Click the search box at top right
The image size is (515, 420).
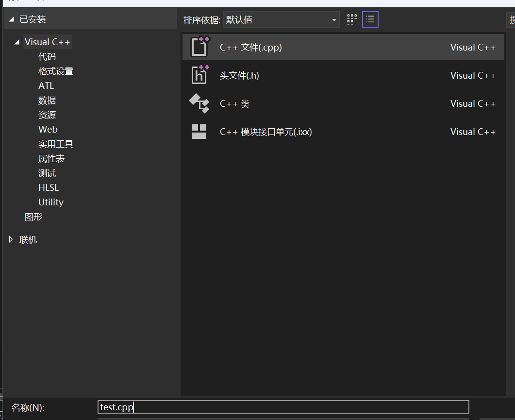pos(511,20)
